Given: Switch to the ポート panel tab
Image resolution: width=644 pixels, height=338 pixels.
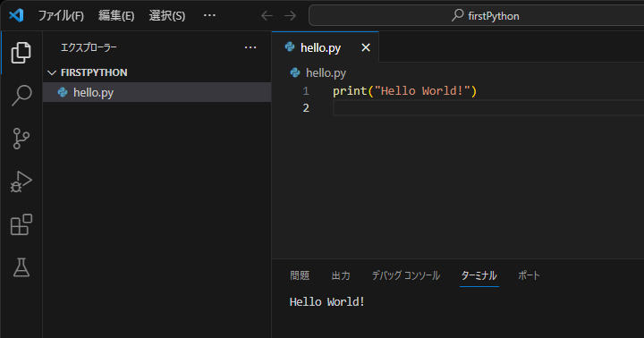Looking at the screenshot, I should tap(529, 275).
